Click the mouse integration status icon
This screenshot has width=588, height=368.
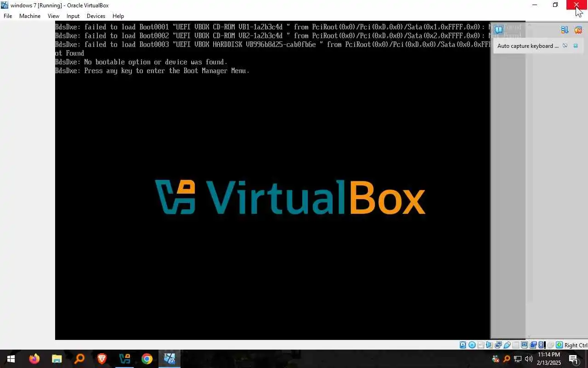coord(550,345)
